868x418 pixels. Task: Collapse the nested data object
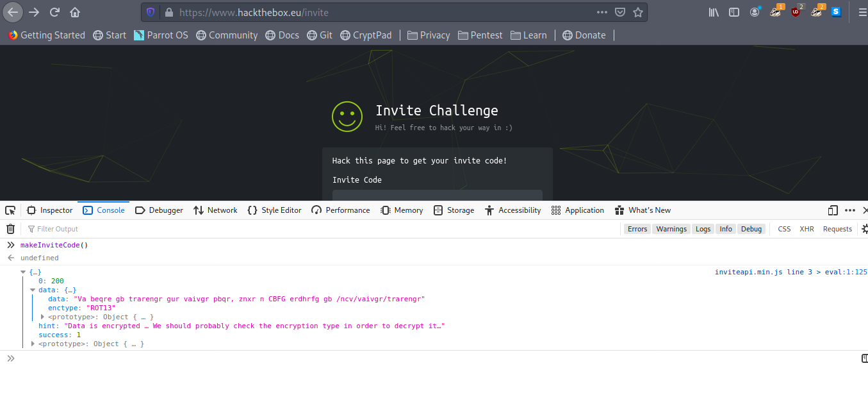33,290
